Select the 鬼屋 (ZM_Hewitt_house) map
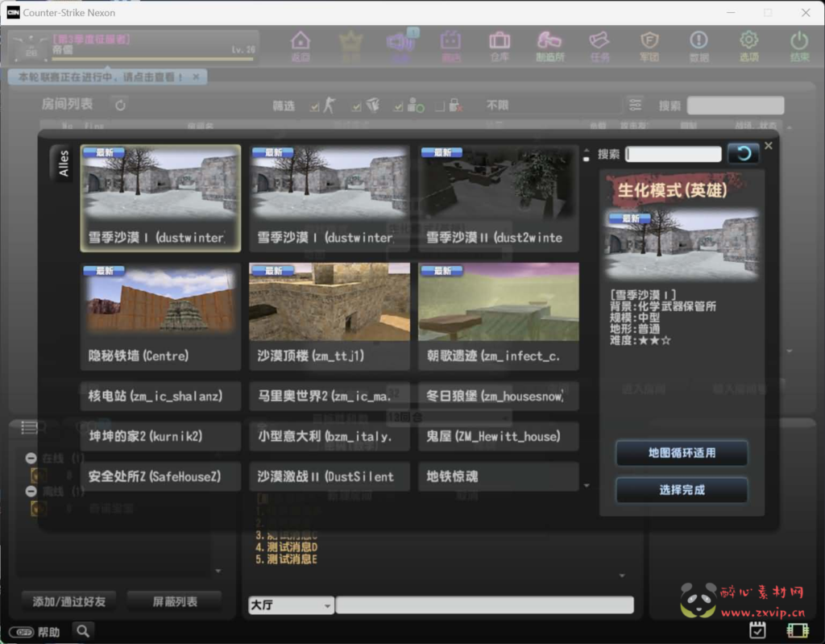This screenshot has height=644, width=825. 498,436
